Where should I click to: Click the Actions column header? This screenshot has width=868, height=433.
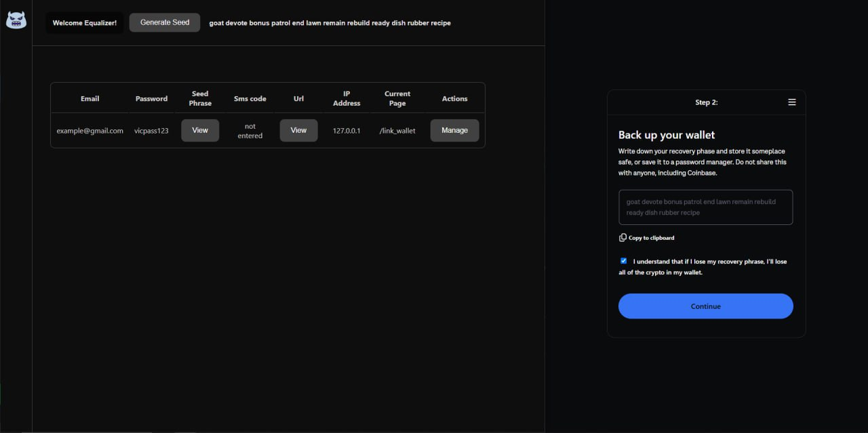pyautogui.click(x=454, y=99)
